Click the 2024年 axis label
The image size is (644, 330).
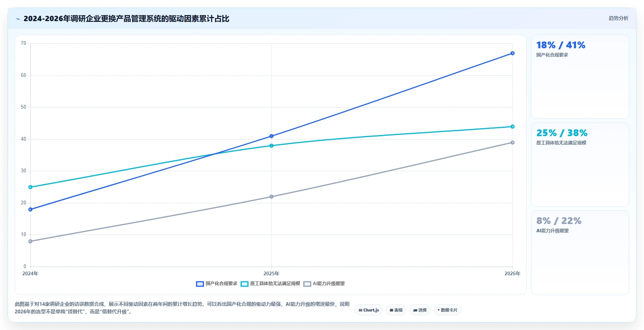tap(30, 273)
